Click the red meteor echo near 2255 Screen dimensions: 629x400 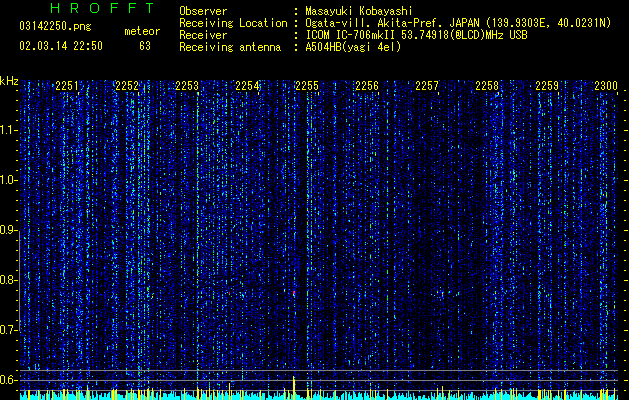[x=294, y=293]
